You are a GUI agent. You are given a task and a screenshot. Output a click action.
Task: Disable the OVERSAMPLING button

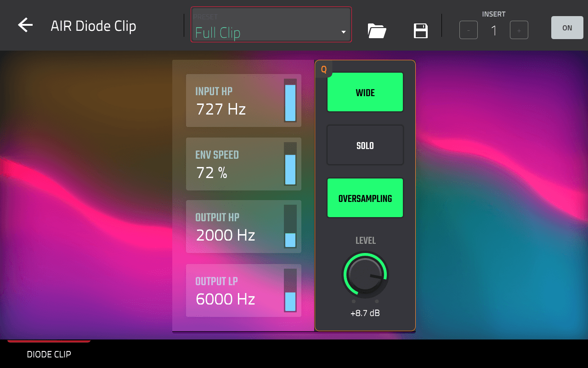point(365,198)
